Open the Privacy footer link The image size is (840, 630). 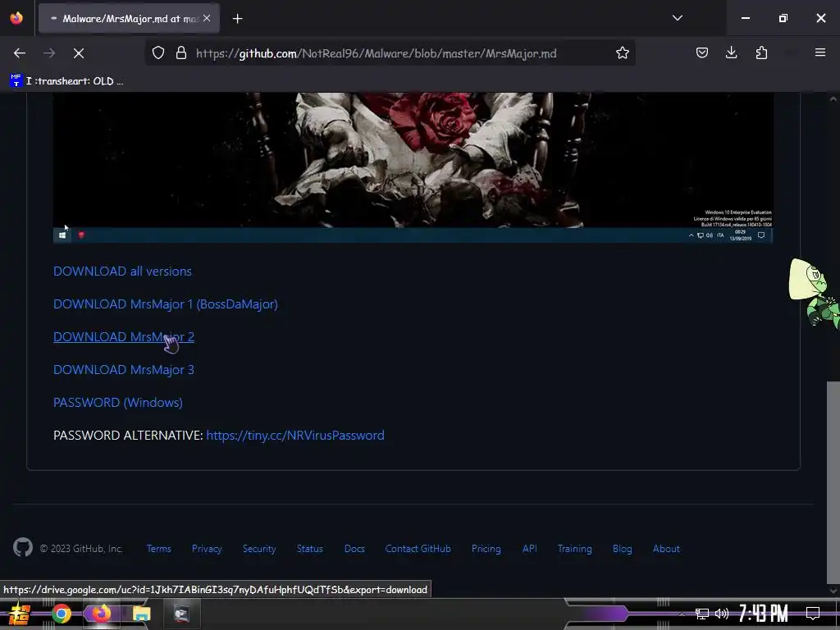(207, 549)
